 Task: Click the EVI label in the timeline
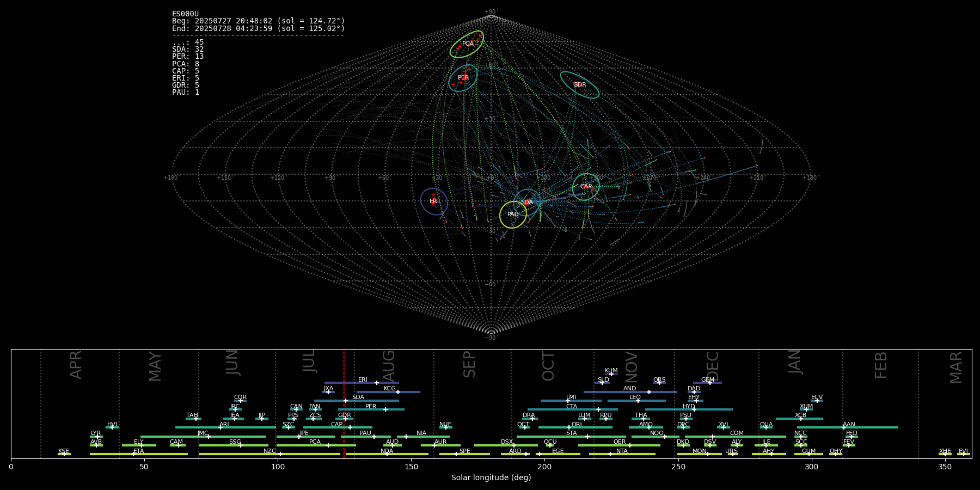tap(963, 451)
